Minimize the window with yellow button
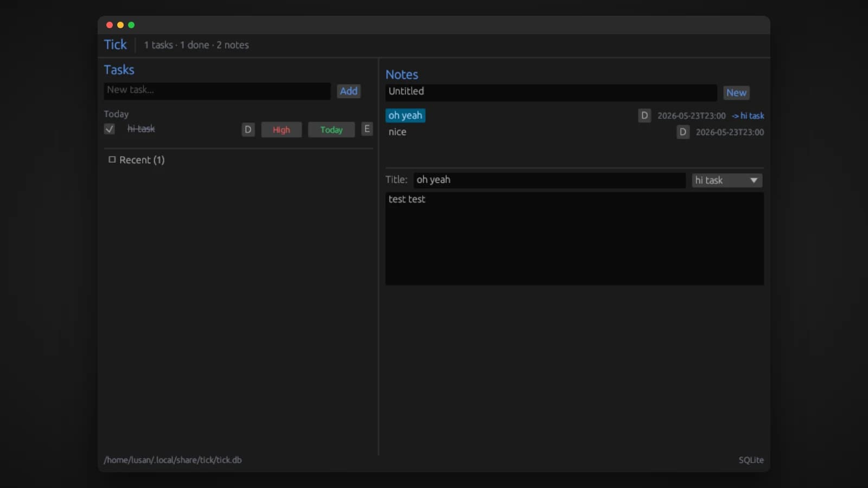This screenshot has width=868, height=488. point(120,25)
